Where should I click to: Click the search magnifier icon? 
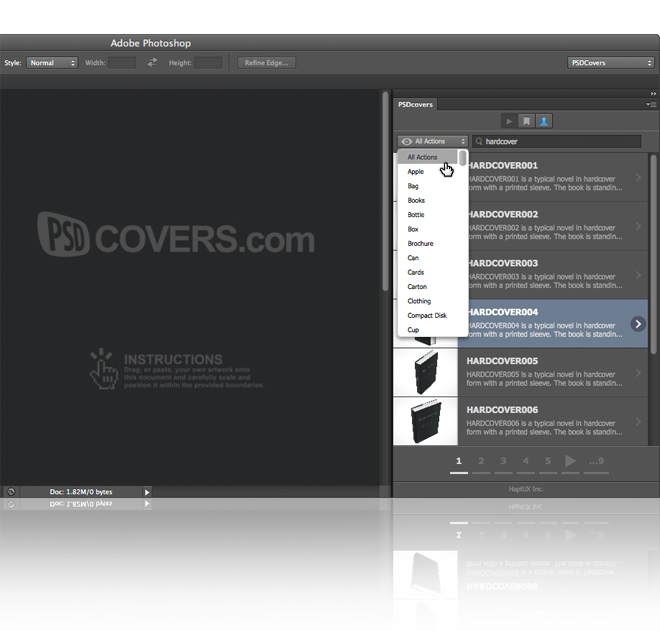(x=479, y=141)
